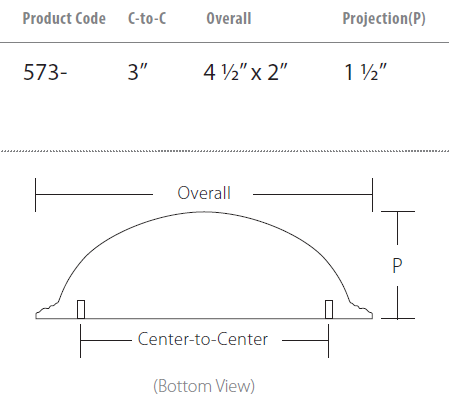
Task: Select the 3" C-to-C value
Action: [138, 72]
